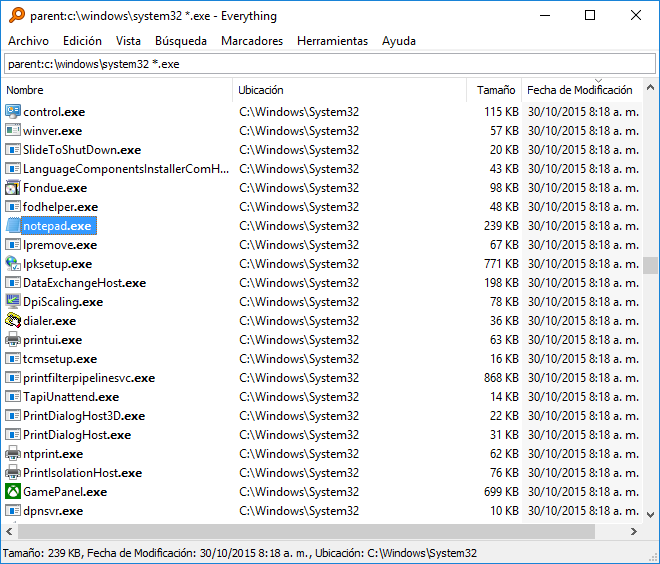Click the printui.exe printer icon
The height and width of the screenshot is (564, 660).
click(13, 340)
